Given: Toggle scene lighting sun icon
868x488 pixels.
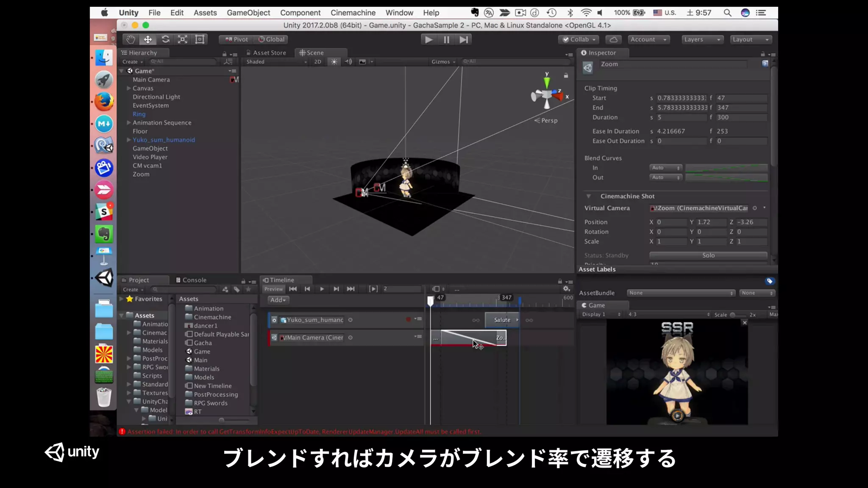Looking at the screenshot, I should (334, 62).
